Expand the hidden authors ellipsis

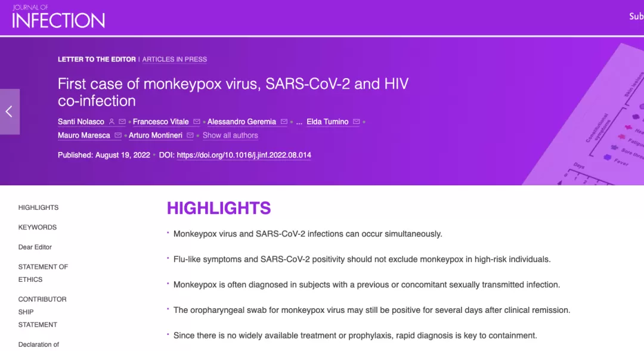[x=299, y=122]
